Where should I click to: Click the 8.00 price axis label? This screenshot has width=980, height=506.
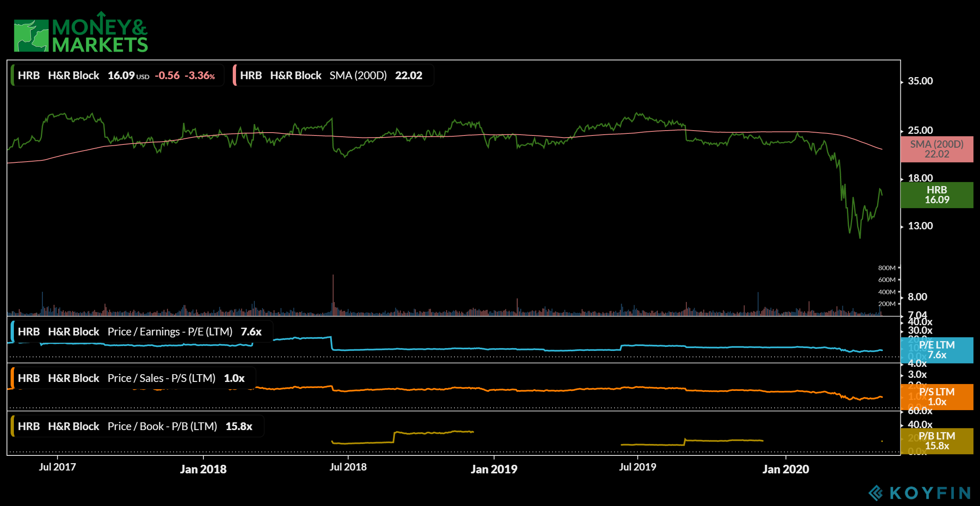tap(918, 297)
